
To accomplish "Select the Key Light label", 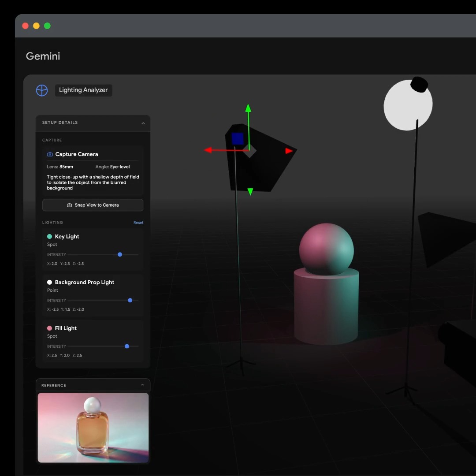I will 67,237.
